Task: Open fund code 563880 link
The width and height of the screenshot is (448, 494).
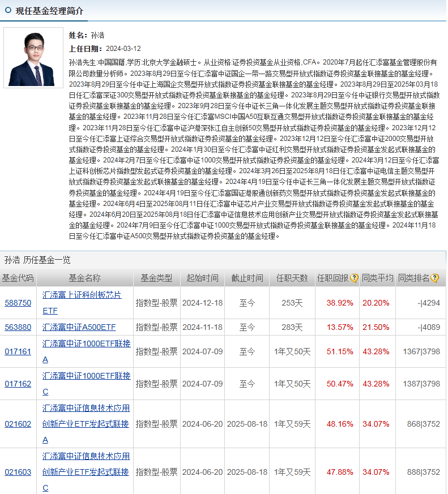Action: click(18, 327)
